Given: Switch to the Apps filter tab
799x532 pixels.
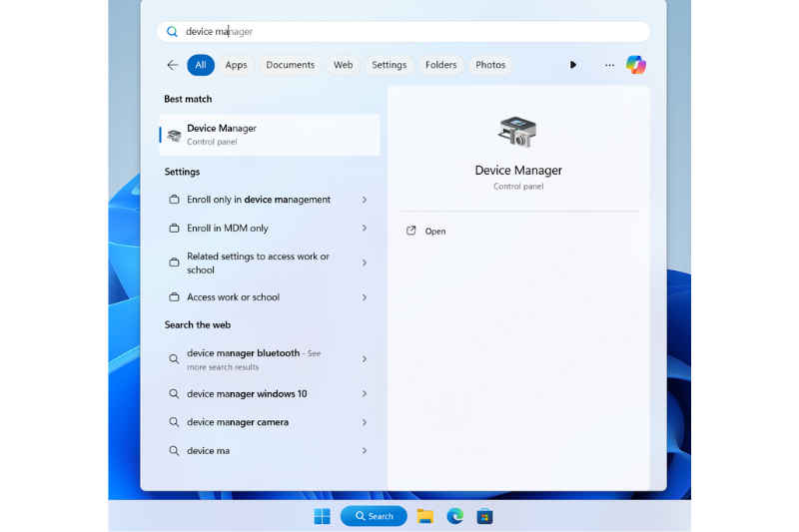Looking at the screenshot, I should click(x=236, y=65).
